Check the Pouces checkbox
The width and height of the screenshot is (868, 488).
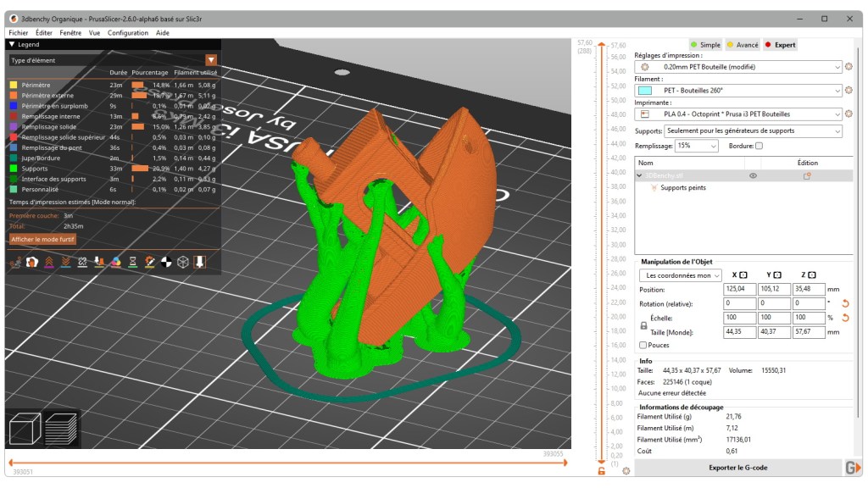pyautogui.click(x=643, y=345)
